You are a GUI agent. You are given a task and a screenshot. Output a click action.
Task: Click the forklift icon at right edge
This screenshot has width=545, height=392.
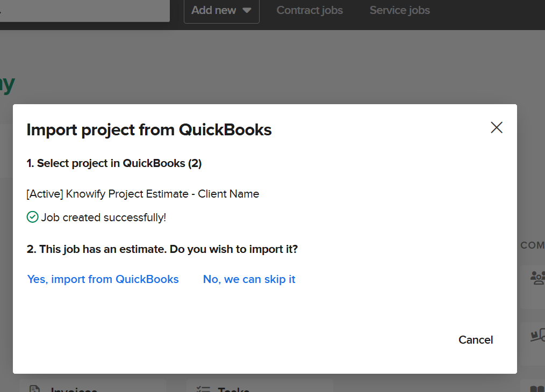[x=537, y=336]
